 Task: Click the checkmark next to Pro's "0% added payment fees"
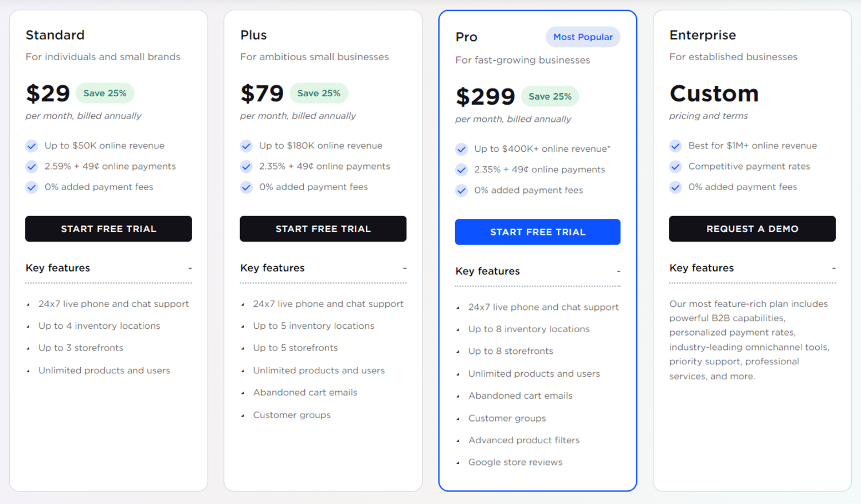point(461,190)
